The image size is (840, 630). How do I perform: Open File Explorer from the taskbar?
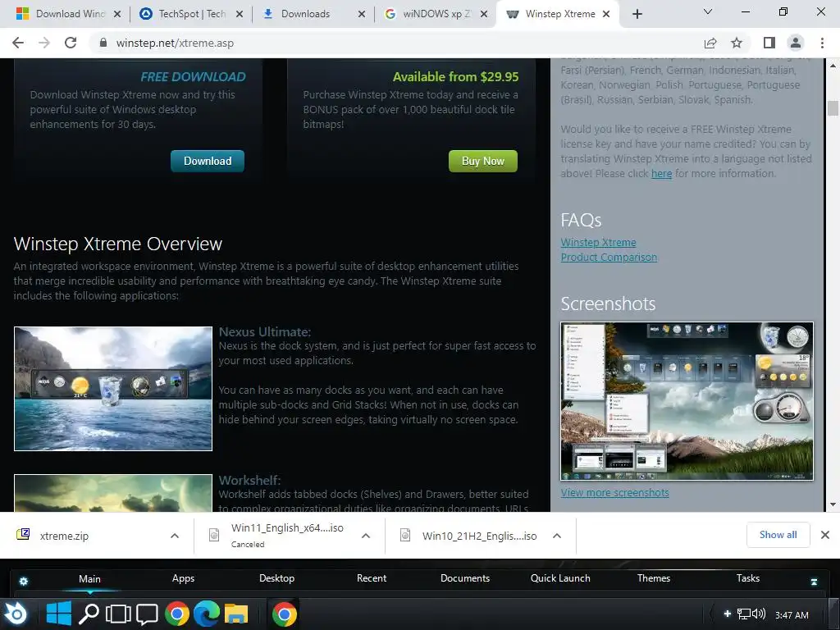pyautogui.click(x=236, y=614)
